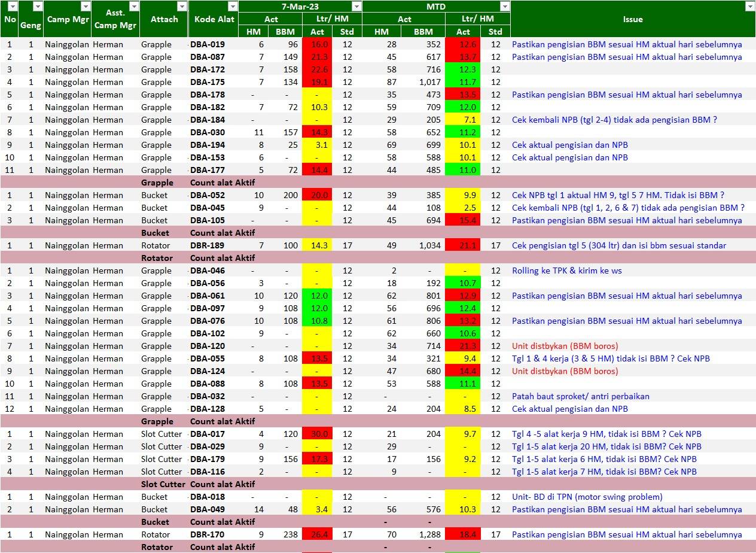Screen dimensions: 756x553
Task: Open the 7-Mar-23 filter dropdown
Action: coord(357,7)
